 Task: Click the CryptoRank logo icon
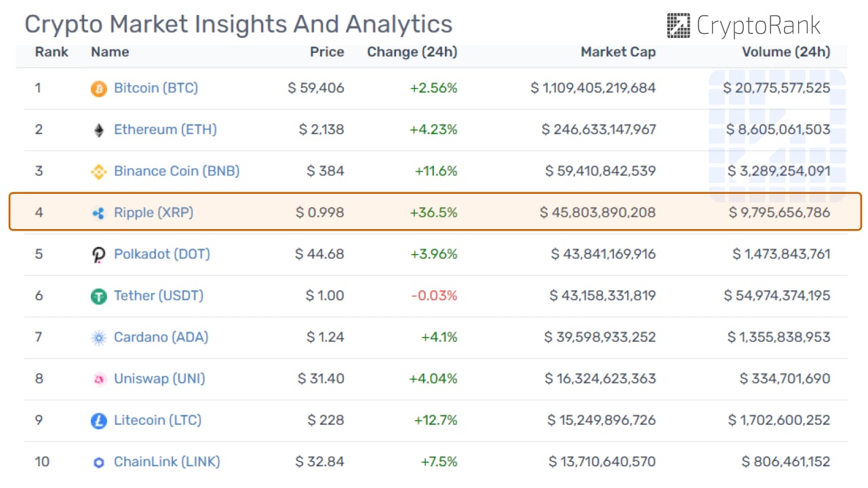[x=678, y=26]
